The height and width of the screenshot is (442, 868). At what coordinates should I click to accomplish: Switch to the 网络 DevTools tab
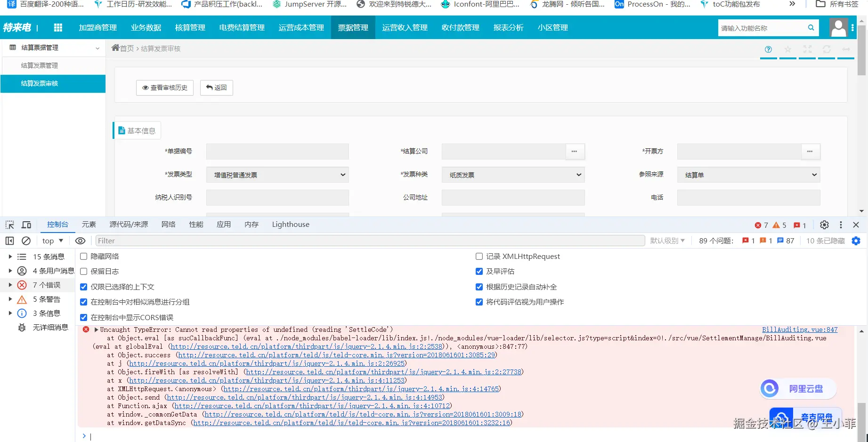click(168, 225)
